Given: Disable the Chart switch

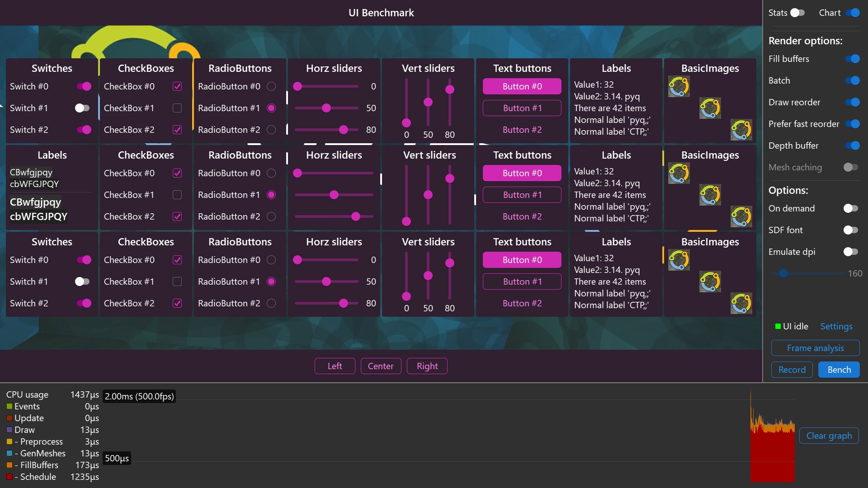Looking at the screenshot, I should (852, 13).
